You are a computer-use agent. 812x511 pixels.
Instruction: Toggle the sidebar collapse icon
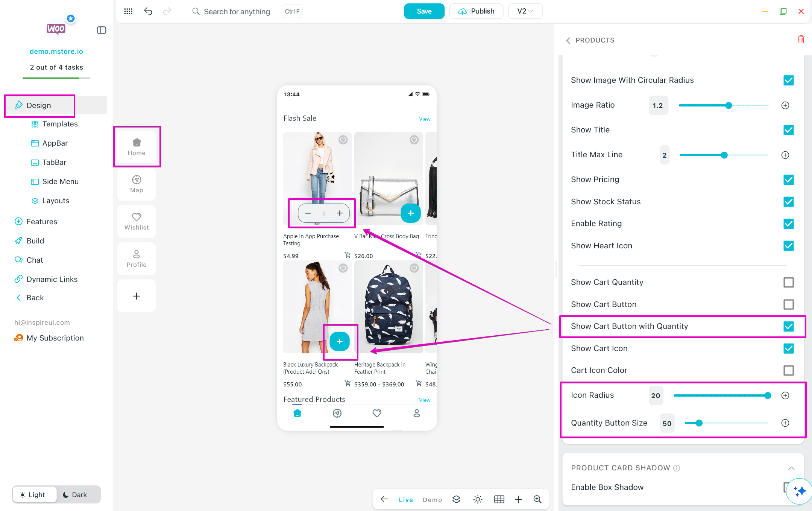click(x=102, y=30)
